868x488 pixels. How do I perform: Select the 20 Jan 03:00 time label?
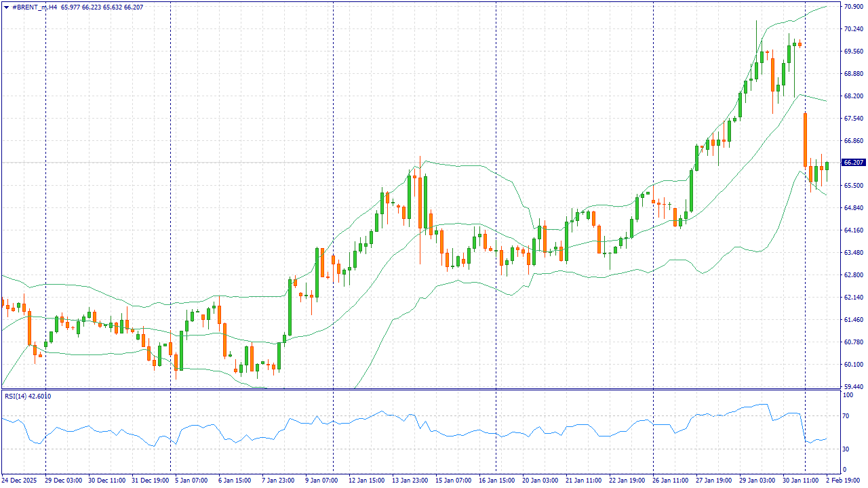coord(539,481)
